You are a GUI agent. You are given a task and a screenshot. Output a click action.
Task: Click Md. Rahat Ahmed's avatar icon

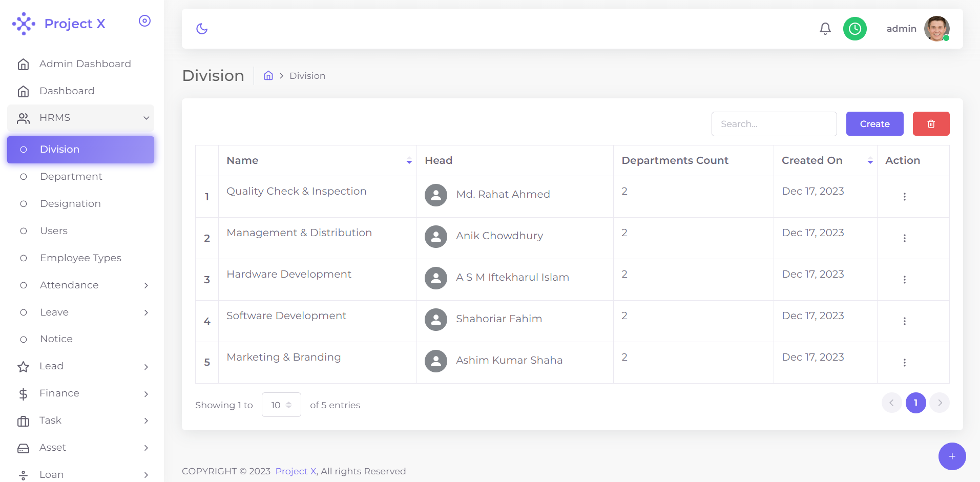(x=436, y=195)
